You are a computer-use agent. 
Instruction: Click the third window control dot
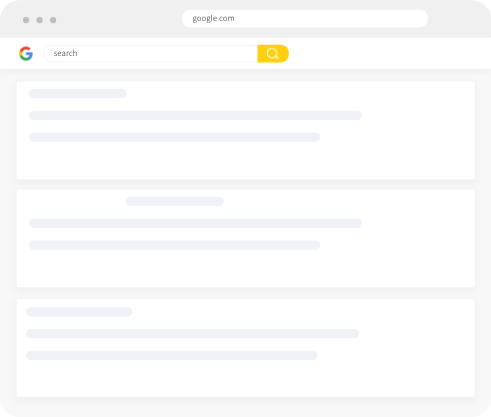point(53,20)
